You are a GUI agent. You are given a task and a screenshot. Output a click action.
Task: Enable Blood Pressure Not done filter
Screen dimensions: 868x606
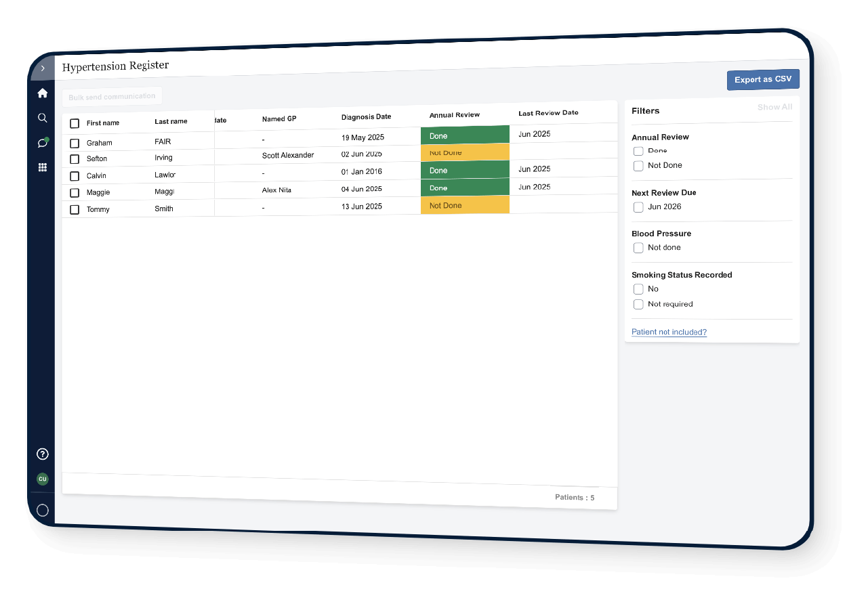(x=638, y=248)
